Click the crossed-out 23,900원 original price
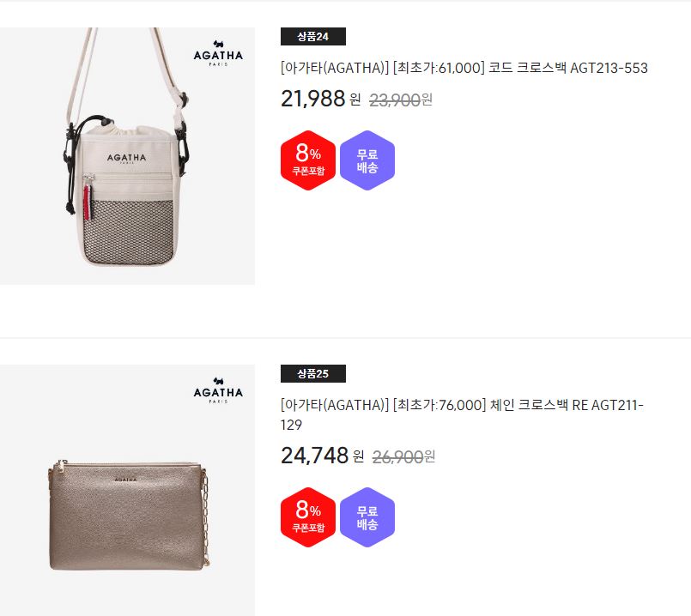 (401, 100)
